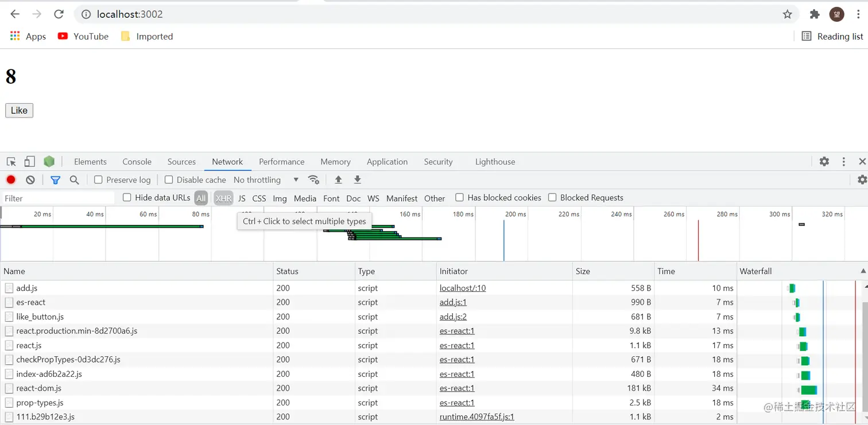Image resolution: width=868 pixels, height=425 pixels.
Task: Filter requests by Other type
Action: (435, 198)
